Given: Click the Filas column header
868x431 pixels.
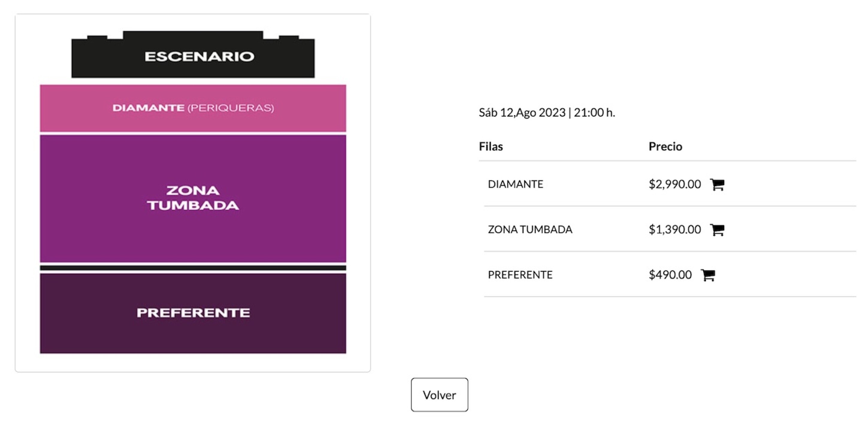Looking at the screenshot, I should click(x=491, y=146).
